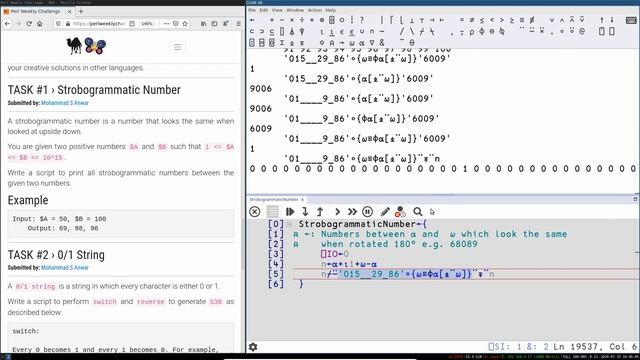Click the step-into down arrow debugger icon

tap(305, 211)
